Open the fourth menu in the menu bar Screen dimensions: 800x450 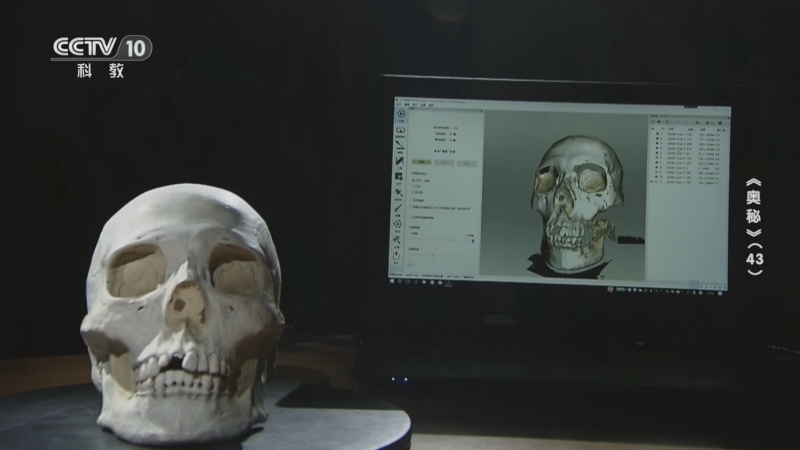(423, 105)
